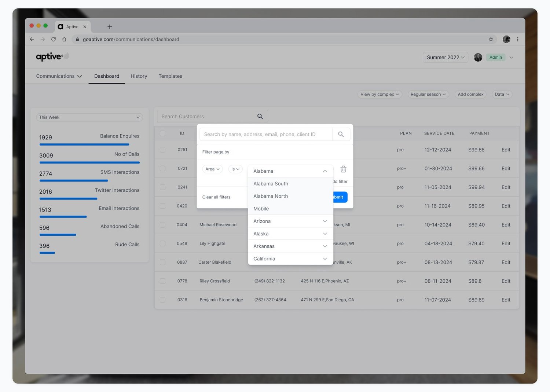This screenshot has width=550, height=392.
Task: Open the Is operator dropdown
Action: click(235, 169)
